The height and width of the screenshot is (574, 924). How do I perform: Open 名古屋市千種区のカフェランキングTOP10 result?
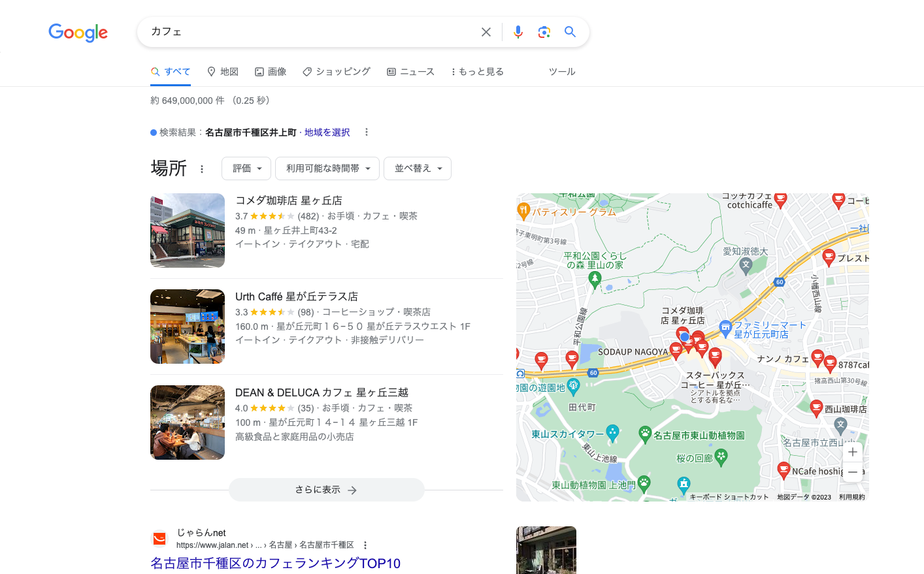coord(276,563)
